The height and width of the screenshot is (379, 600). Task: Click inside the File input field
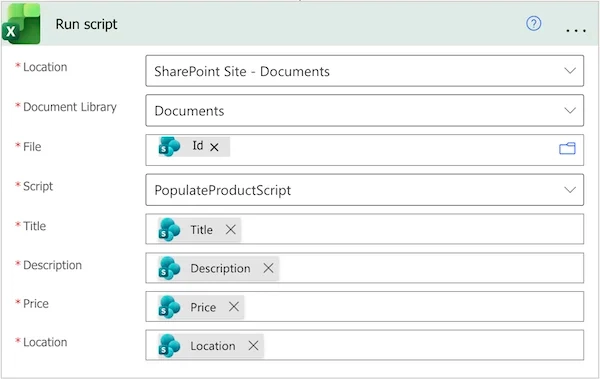(365, 150)
